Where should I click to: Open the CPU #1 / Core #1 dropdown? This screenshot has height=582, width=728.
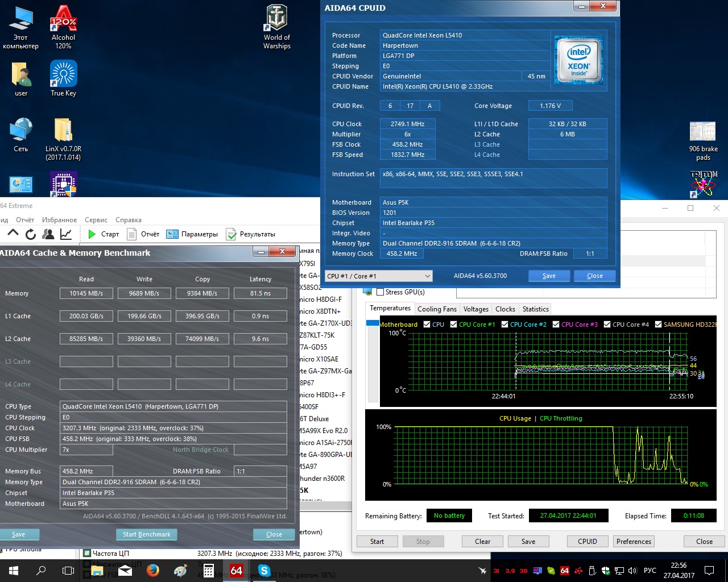point(379,276)
